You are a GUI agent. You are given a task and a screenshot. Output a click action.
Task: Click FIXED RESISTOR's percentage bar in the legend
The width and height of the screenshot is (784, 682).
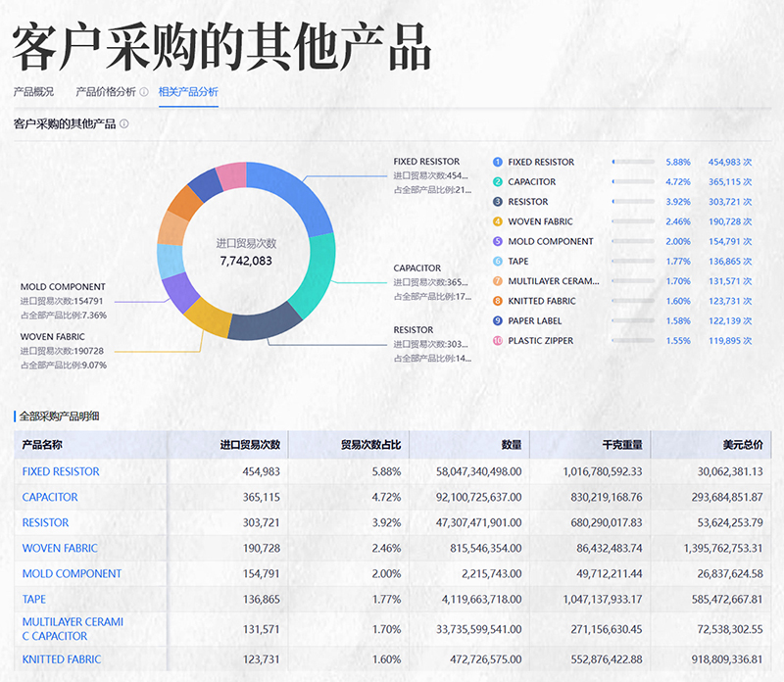634,162
